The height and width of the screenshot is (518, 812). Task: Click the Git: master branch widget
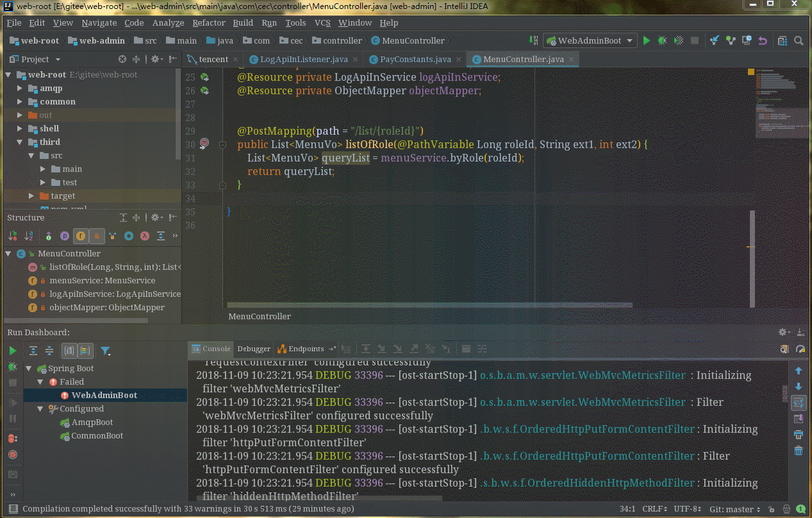734,509
